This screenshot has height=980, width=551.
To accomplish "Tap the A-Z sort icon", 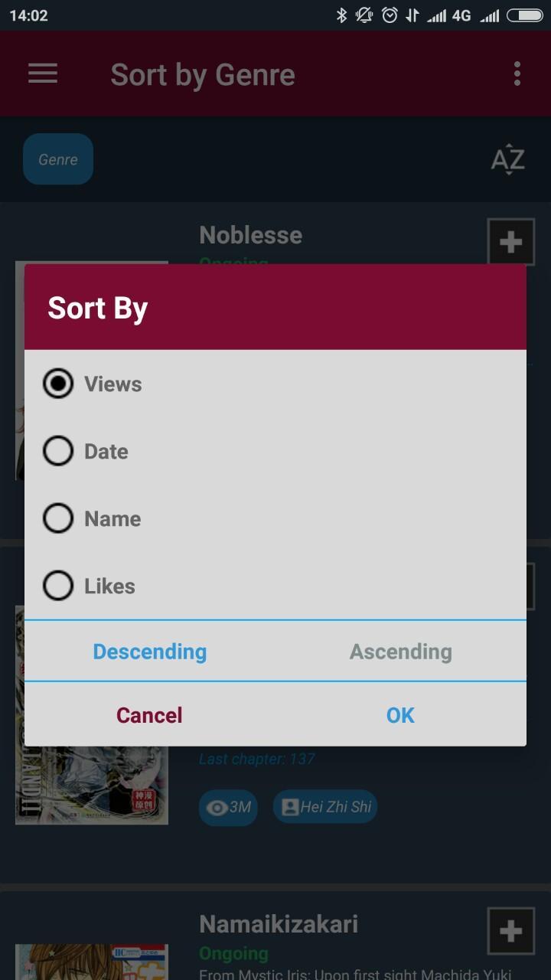I will [507, 160].
